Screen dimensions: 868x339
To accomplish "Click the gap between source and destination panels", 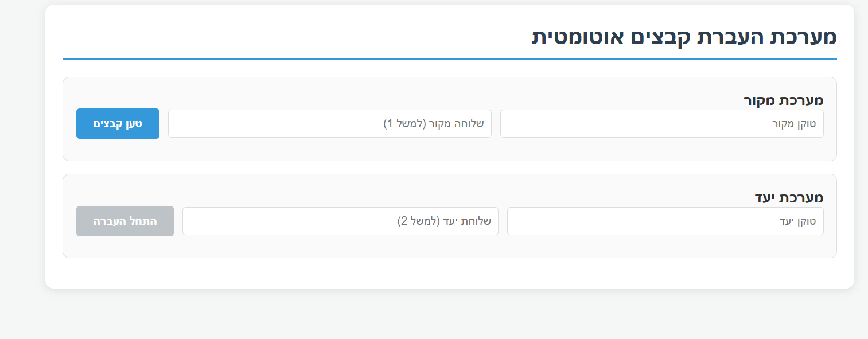I will pyautogui.click(x=449, y=167).
